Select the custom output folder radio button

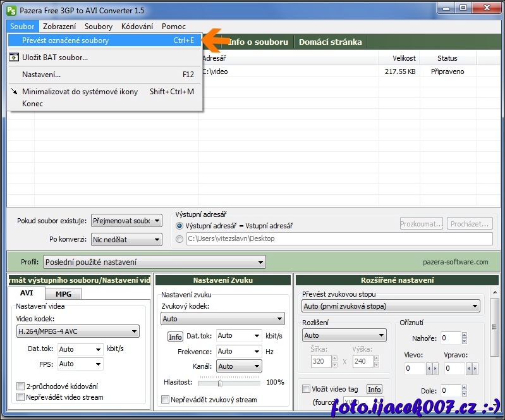click(180, 239)
